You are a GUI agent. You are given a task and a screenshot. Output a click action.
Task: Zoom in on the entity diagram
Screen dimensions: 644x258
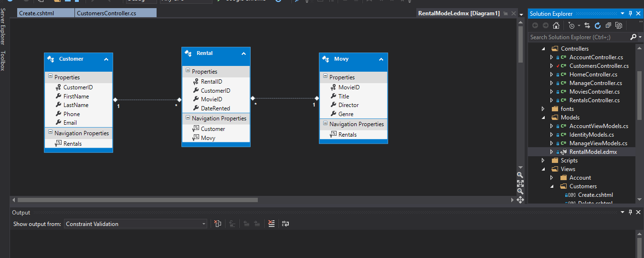point(520,175)
